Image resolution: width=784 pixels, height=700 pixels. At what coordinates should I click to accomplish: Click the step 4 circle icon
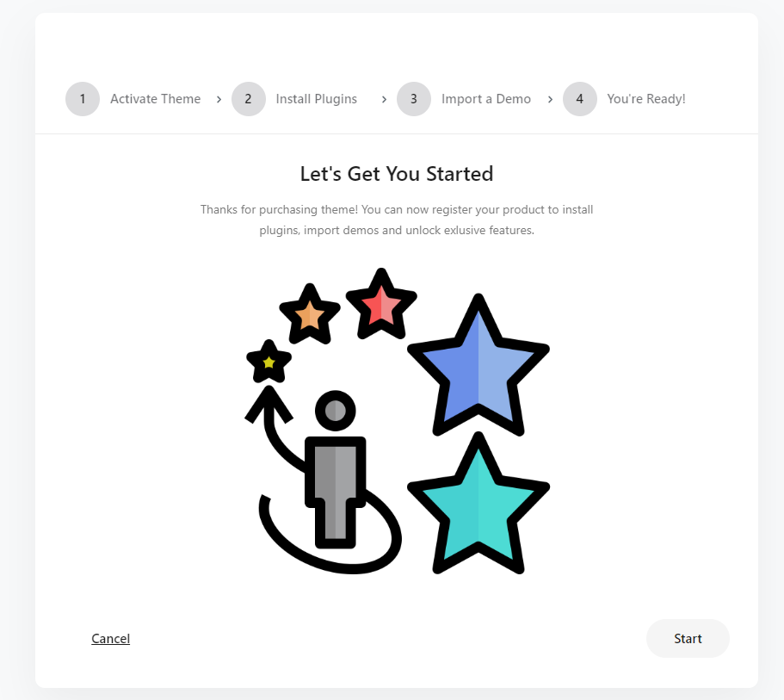[580, 99]
